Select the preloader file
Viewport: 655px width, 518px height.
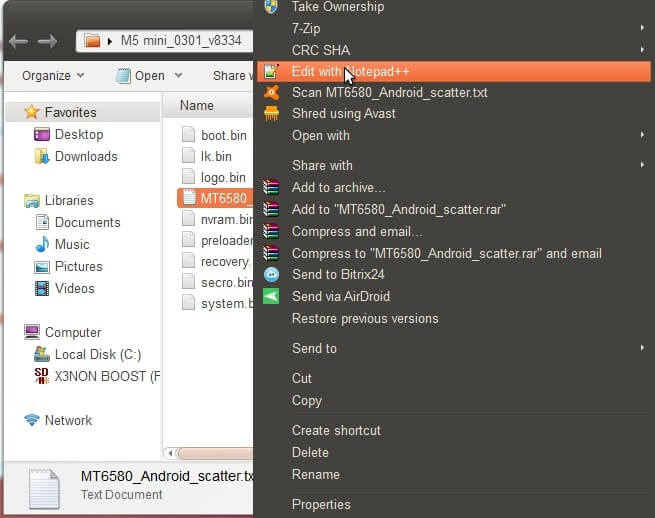215,240
